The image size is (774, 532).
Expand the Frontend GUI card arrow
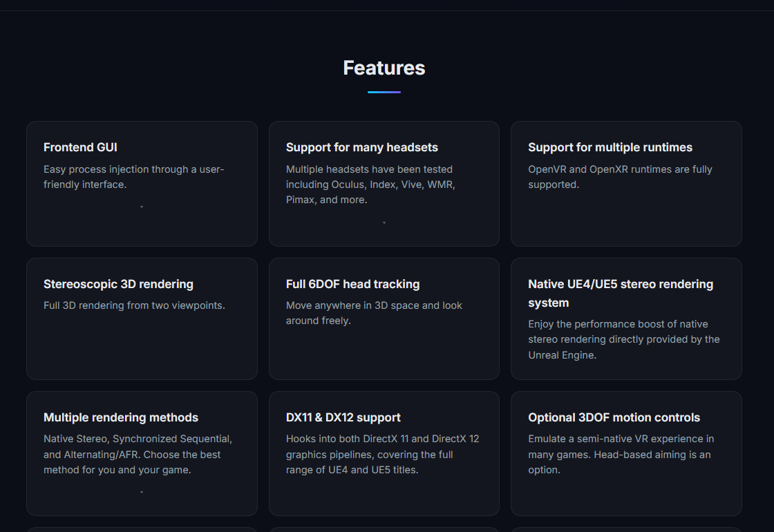(142, 207)
